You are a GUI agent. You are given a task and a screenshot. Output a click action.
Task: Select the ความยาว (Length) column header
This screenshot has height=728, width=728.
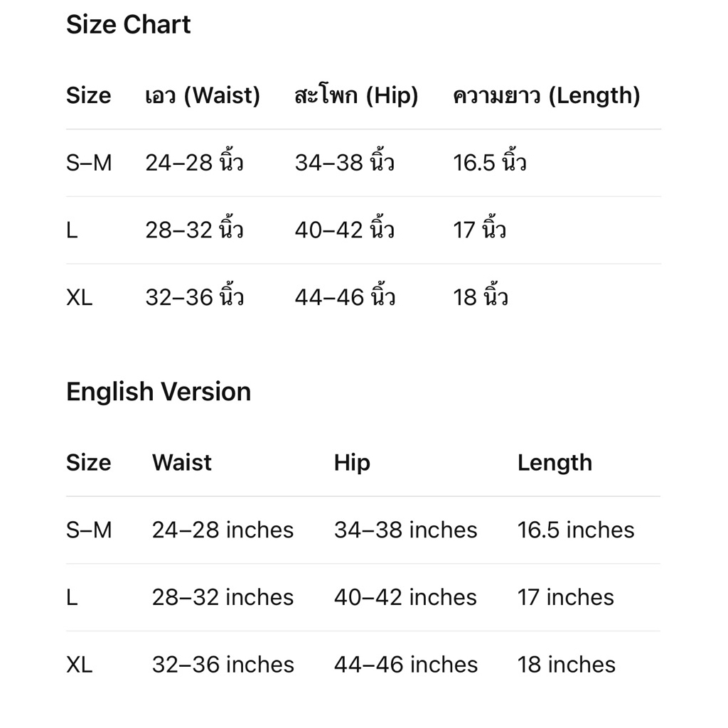tap(547, 96)
